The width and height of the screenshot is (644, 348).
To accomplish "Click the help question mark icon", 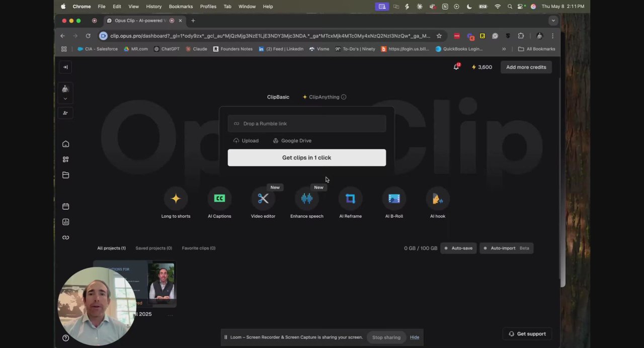I will tap(65, 338).
